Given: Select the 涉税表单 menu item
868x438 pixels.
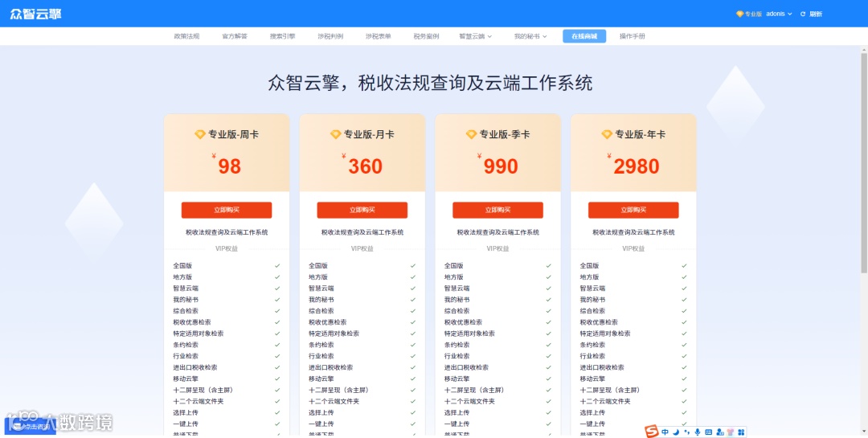Looking at the screenshot, I should (x=378, y=36).
